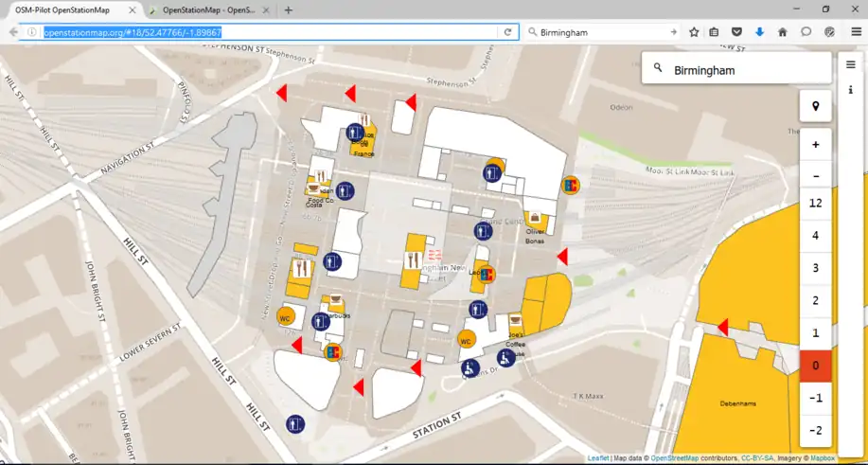Select floor level 1
This screenshot has width=868, height=465.
815,332
